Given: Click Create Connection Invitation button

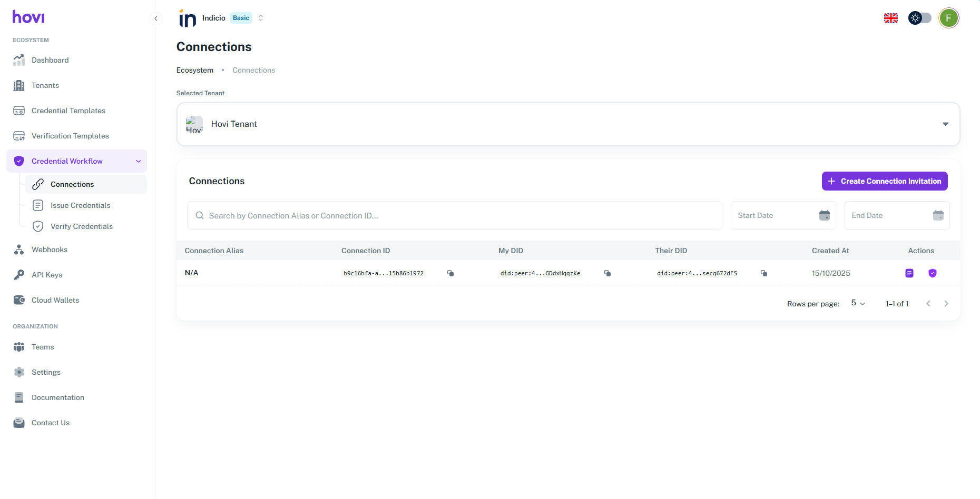Looking at the screenshot, I should [885, 181].
